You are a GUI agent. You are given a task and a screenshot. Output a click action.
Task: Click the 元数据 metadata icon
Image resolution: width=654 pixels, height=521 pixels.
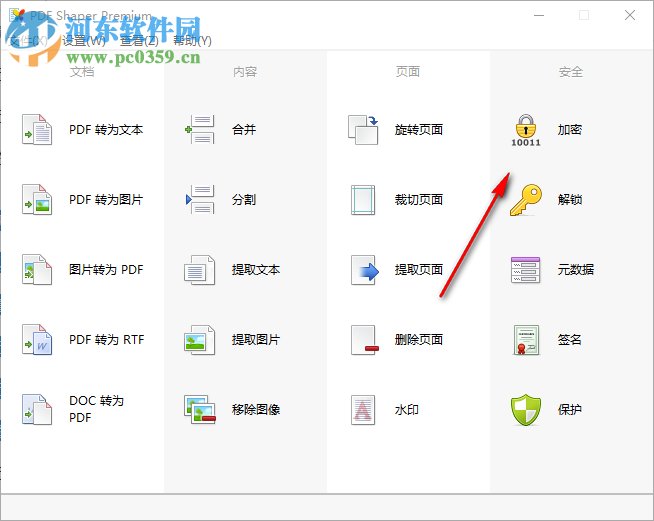click(526, 270)
